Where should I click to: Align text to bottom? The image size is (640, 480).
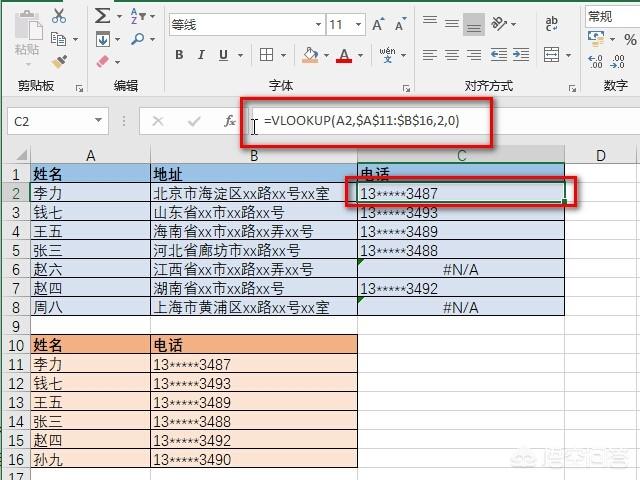click(474, 25)
